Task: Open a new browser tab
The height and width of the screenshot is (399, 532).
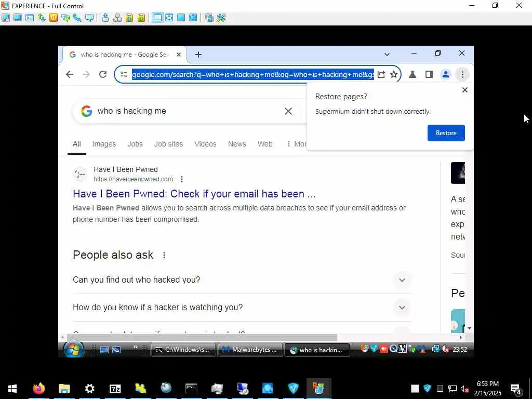Action: [x=198, y=54]
